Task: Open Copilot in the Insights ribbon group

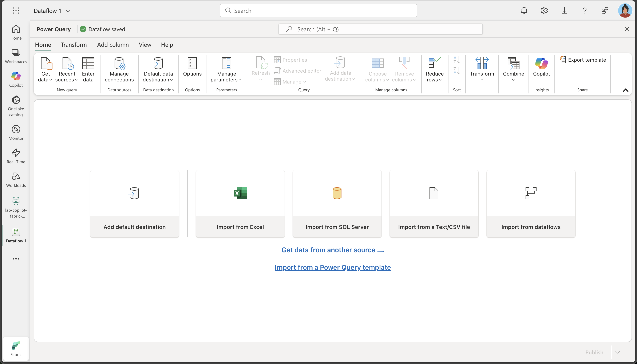Action: point(541,67)
